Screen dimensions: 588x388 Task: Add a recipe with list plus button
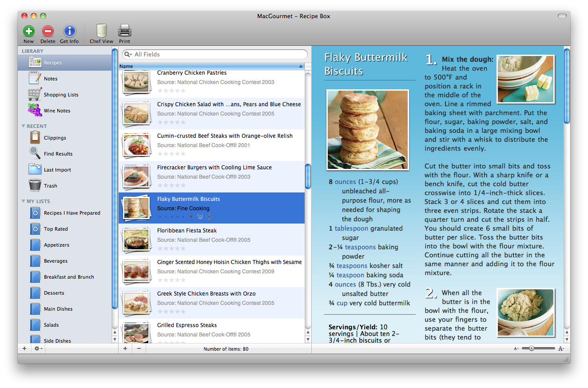pyautogui.click(x=125, y=349)
